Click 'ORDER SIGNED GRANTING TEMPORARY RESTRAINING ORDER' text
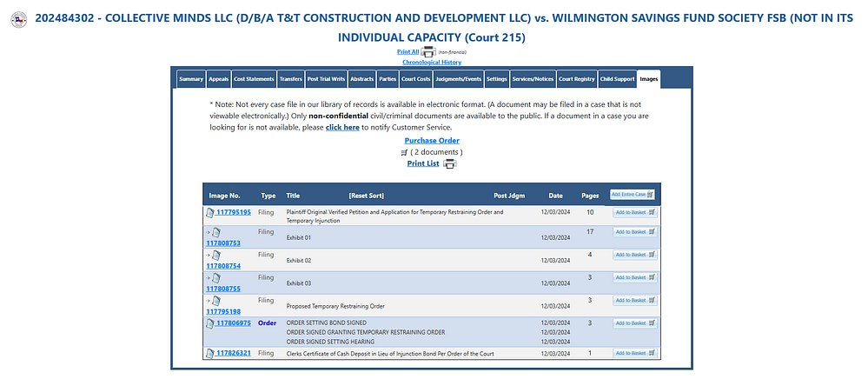Screen dimensions: 868x379 [x=365, y=332]
